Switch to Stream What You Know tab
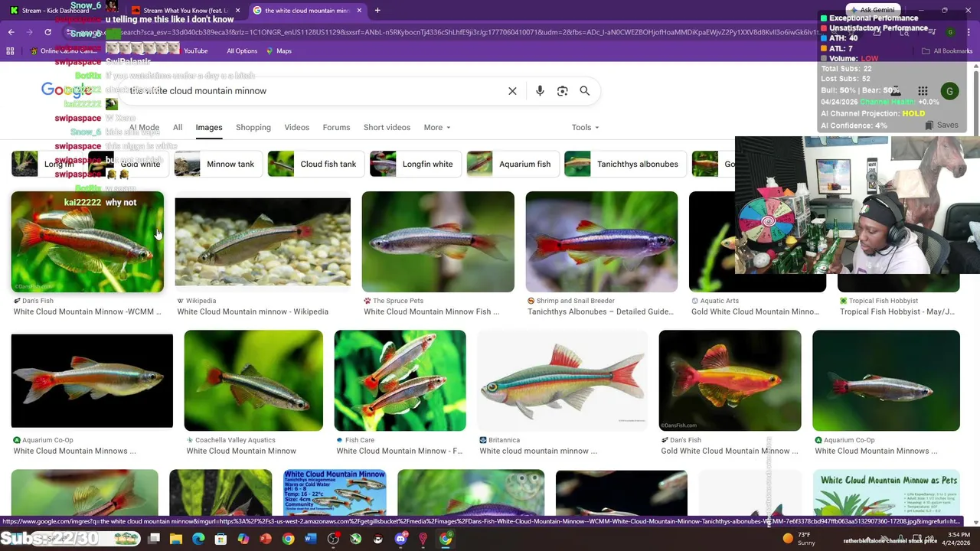The width and height of the screenshot is (980, 551). (182, 11)
